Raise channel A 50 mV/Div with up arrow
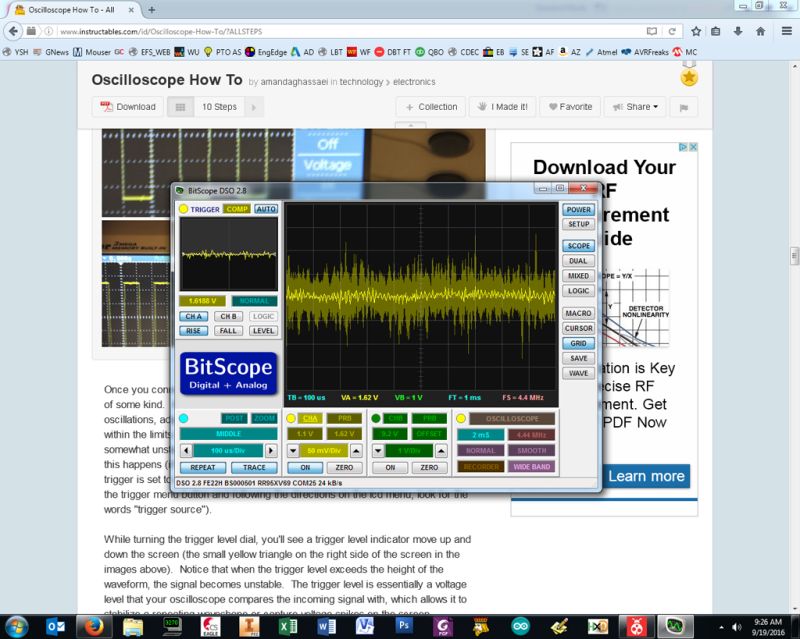Viewport: 800px width, 639px height. pyautogui.click(x=356, y=451)
